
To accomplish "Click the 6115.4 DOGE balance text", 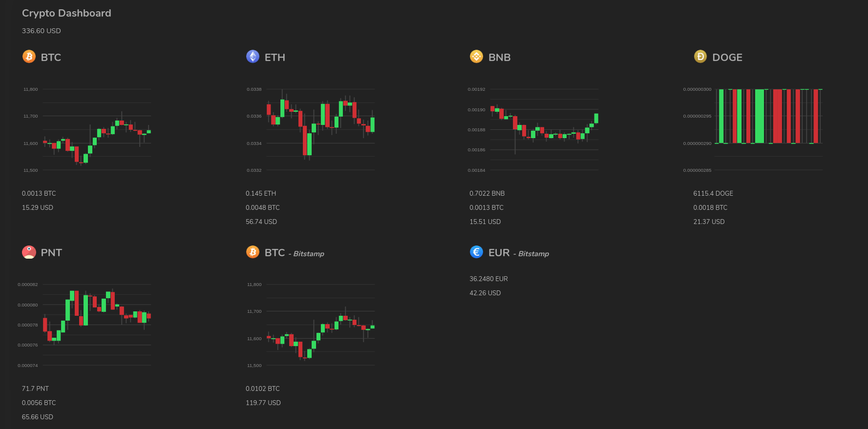I will (713, 193).
